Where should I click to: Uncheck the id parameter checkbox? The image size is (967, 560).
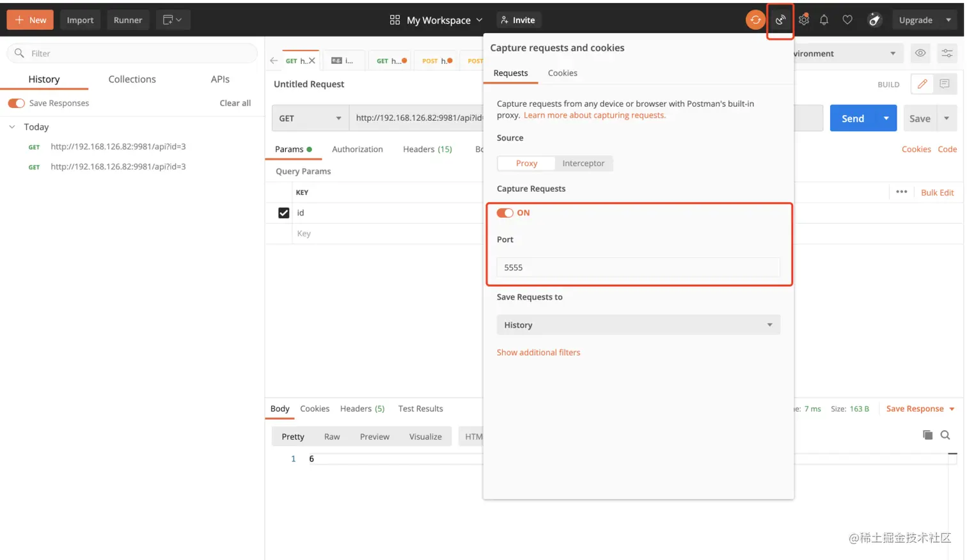coord(284,213)
